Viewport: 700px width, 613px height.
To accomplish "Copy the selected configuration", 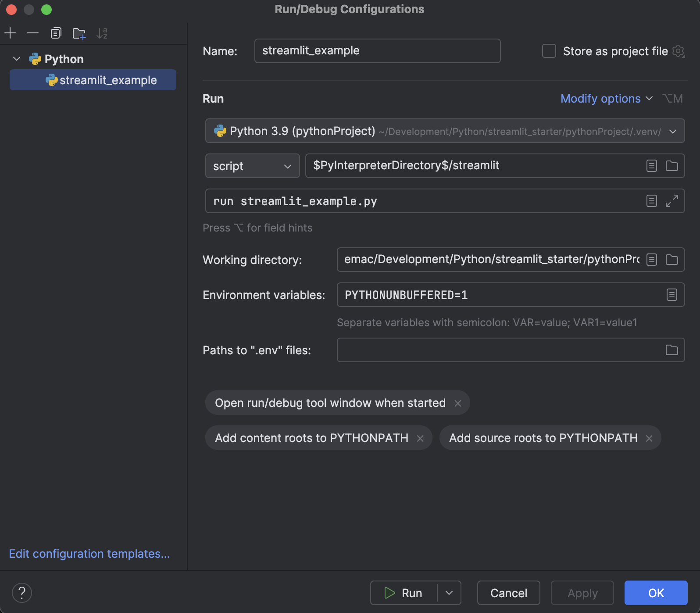I will [x=56, y=33].
